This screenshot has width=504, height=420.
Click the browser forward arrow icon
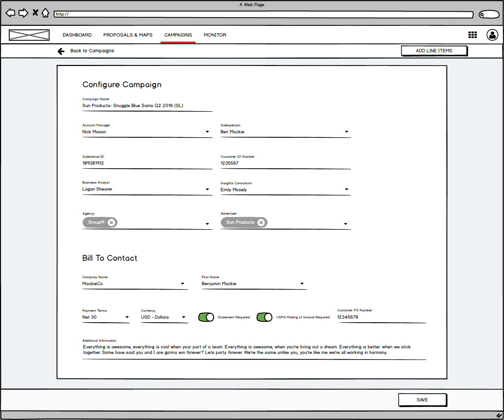coord(23,13)
